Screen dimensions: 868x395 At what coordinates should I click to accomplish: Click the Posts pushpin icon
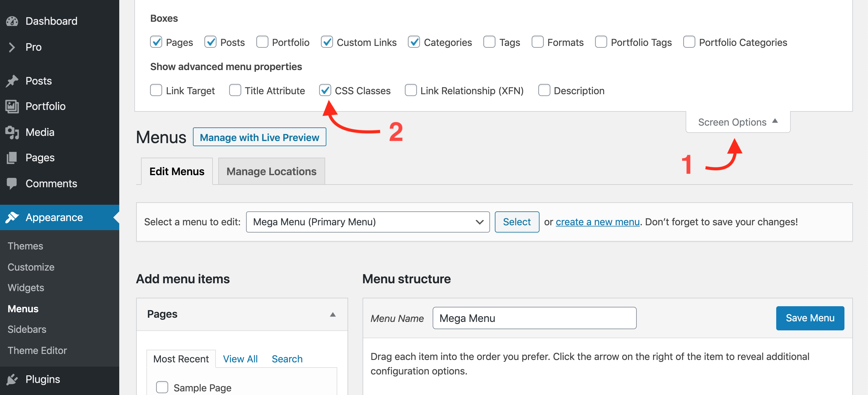click(12, 81)
